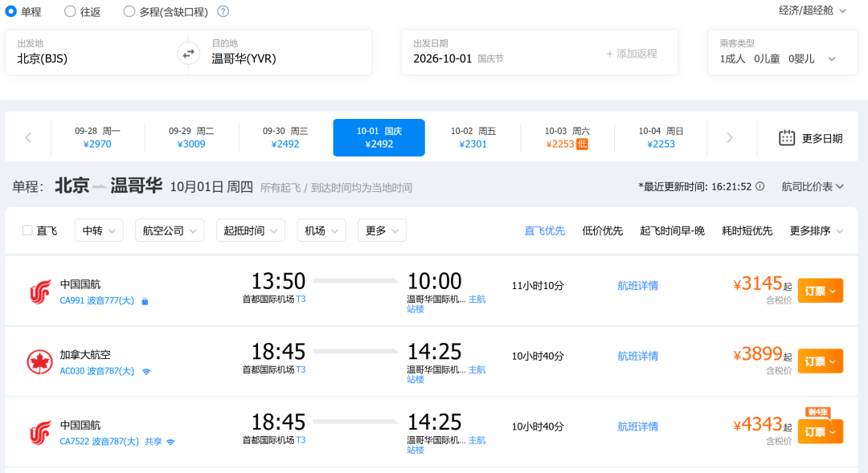
Task: Open the 起抵时间 time filter dropdown
Action: (x=250, y=230)
